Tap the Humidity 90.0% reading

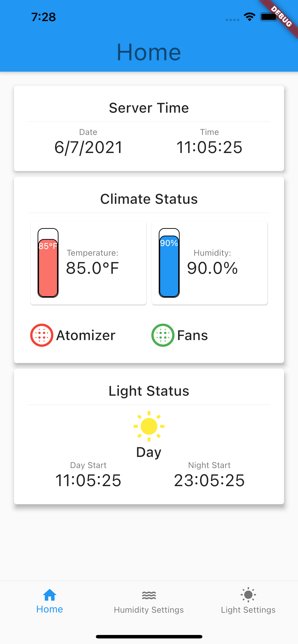point(212,268)
